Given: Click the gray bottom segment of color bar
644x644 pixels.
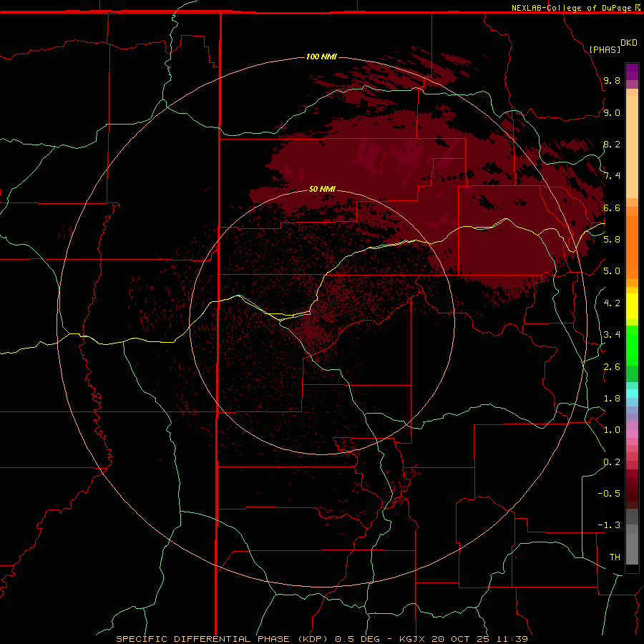Looking at the screenshot, I should 632,548.
